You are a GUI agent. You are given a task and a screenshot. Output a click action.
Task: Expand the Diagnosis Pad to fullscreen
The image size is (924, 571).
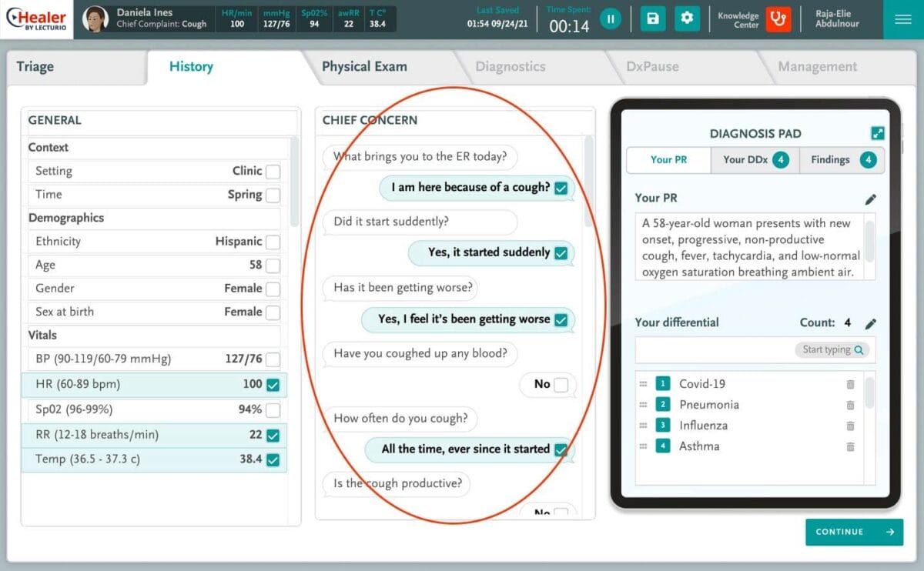pyautogui.click(x=878, y=132)
